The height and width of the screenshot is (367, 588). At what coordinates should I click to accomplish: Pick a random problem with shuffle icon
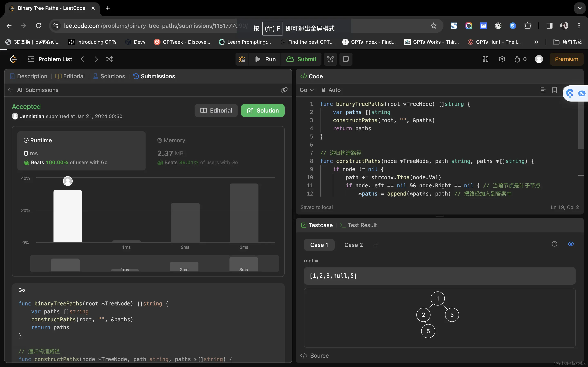pyautogui.click(x=109, y=59)
